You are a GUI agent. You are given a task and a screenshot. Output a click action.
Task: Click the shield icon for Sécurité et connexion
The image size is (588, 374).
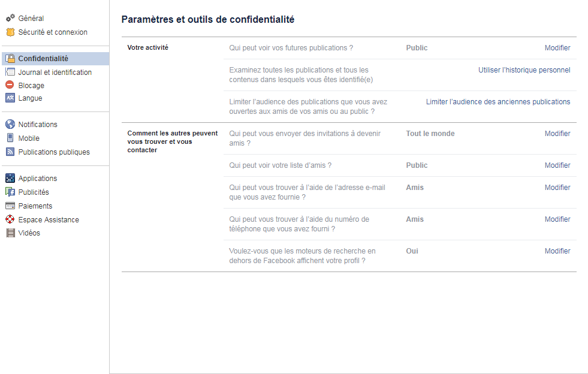10,32
